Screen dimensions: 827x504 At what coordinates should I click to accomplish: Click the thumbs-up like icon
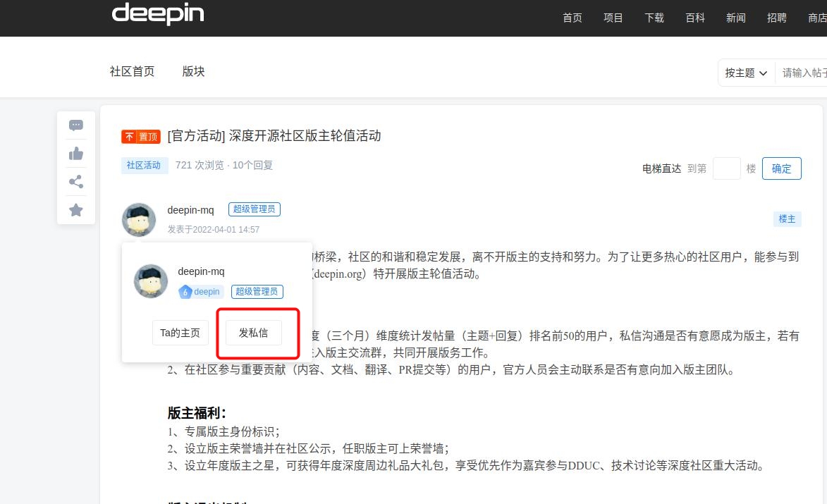coord(76,154)
